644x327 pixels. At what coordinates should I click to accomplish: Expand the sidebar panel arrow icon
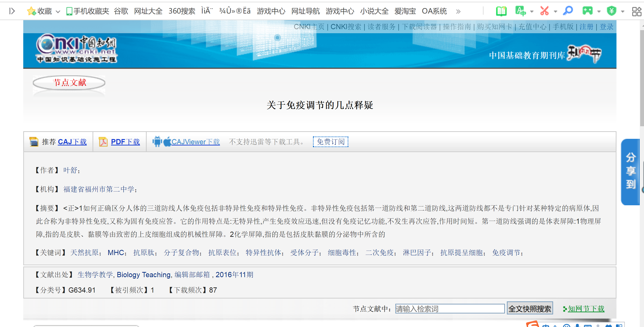(x=12, y=11)
